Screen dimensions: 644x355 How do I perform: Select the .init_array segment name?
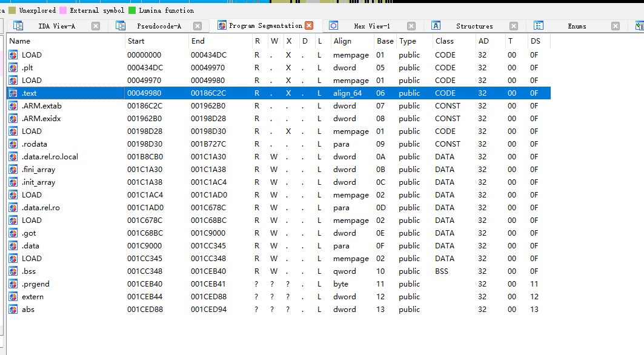pyautogui.click(x=38, y=182)
